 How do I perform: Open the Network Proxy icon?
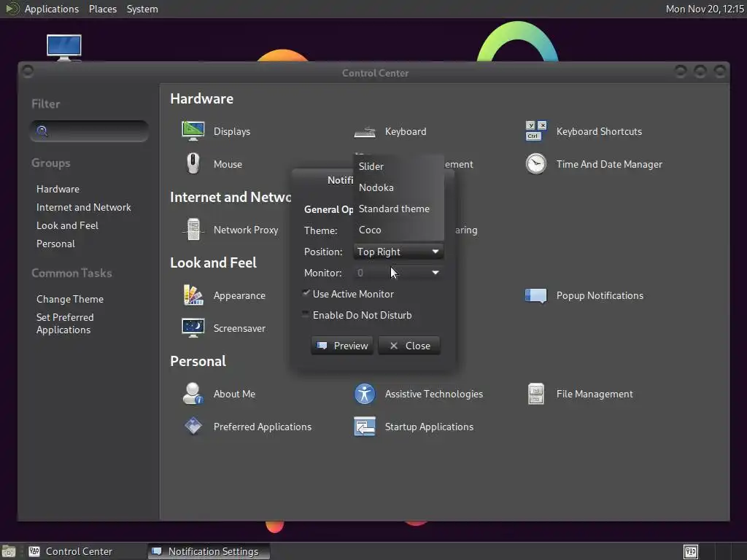193,230
